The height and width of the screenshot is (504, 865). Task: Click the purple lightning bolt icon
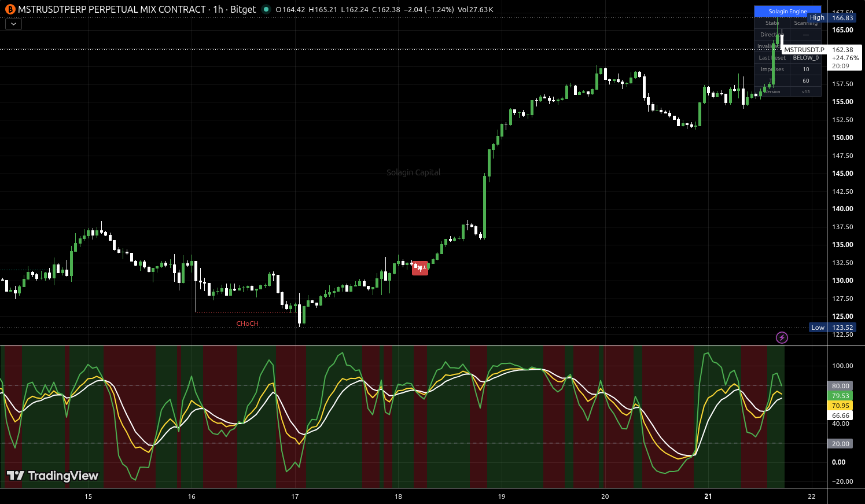(x=782, y=337)
